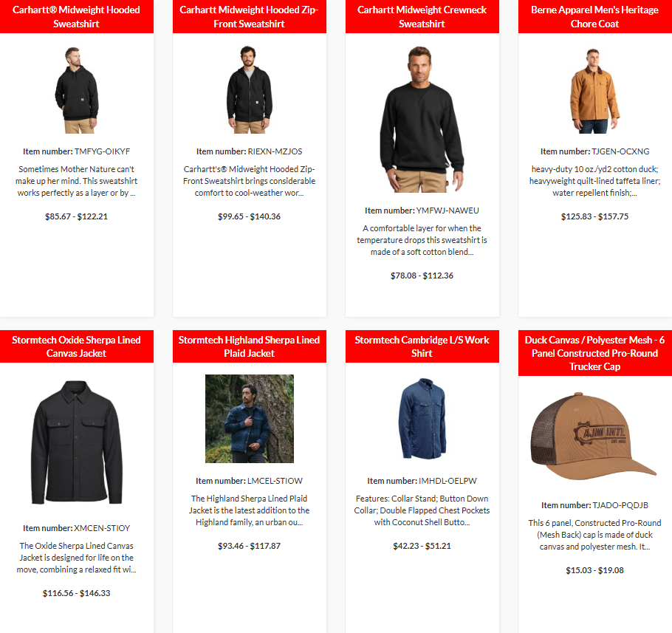Open the Carhartt Midweight Hooded Sweatshirt title
The width and height of the screenshot is (672, 633).
(x=76, y=17)
